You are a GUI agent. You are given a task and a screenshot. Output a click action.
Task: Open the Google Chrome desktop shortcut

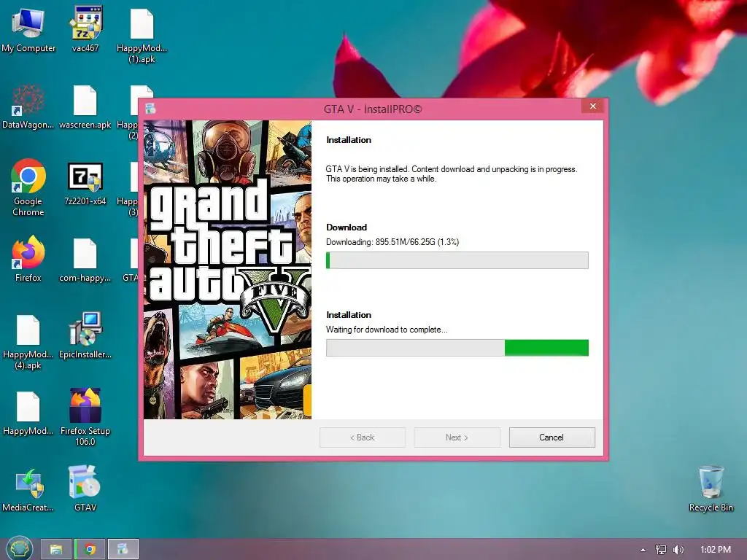click(28, 187)
